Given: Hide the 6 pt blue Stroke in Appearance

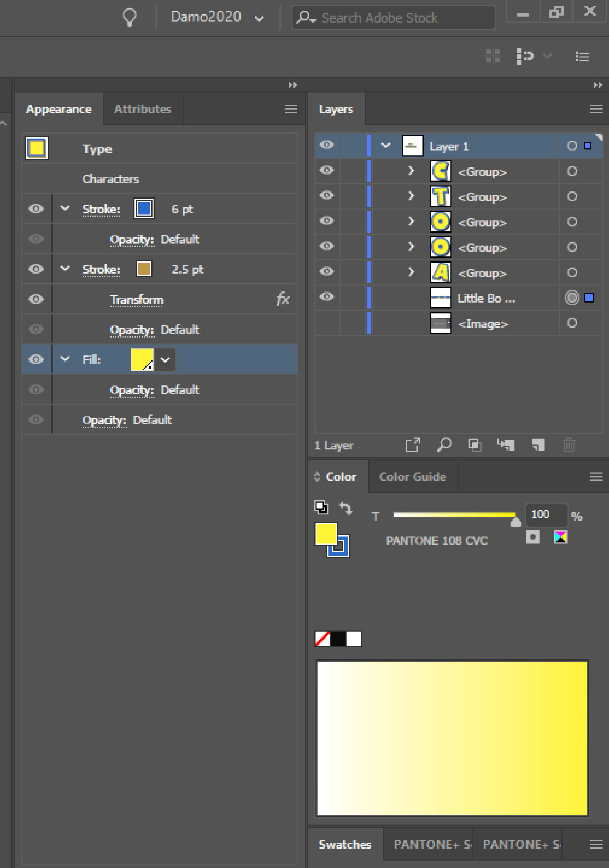Looking at the screenshot, I should tap(35, 209).
